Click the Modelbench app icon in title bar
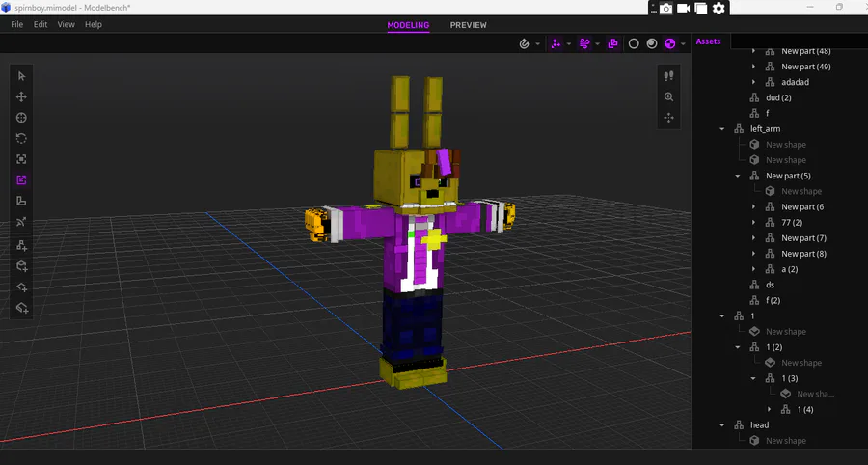This screenshot has width=868, height=465. [6, 8]
